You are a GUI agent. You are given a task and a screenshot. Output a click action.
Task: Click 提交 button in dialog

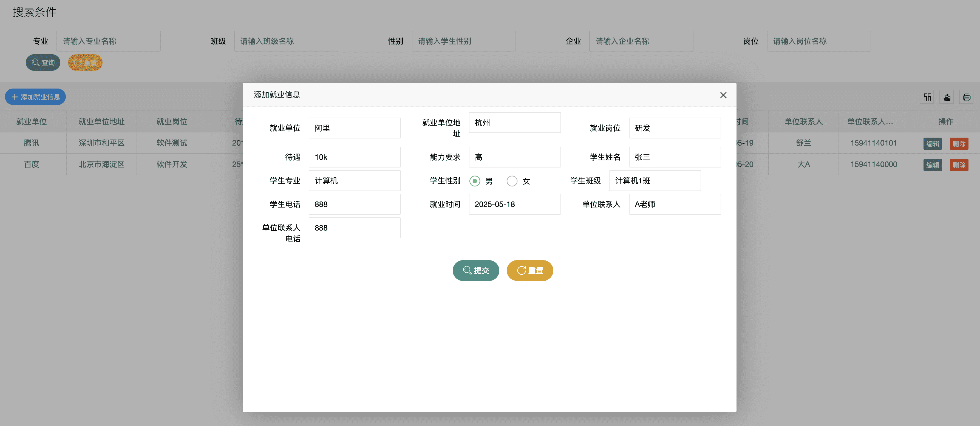pos(475,271)
